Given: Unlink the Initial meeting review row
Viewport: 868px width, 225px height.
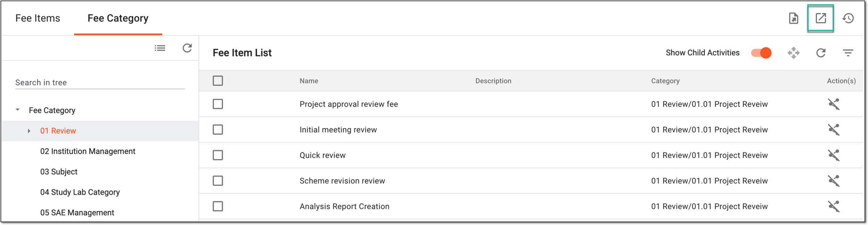Looking at the screenshot, I should point(834,130).
